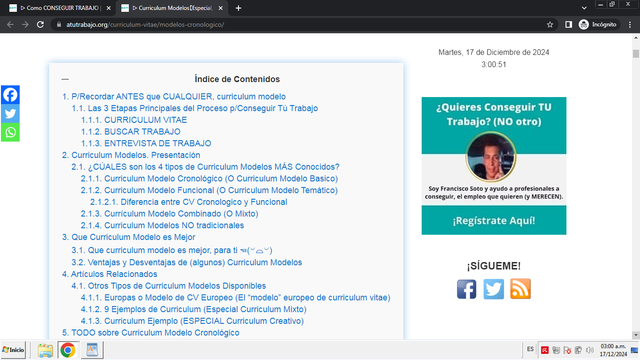Screen dimensions: 640x360
Task: Open '2.1.2.1. Diferencia entre CV Cronologico y Funcional'
Action: [x=189, y=202]
